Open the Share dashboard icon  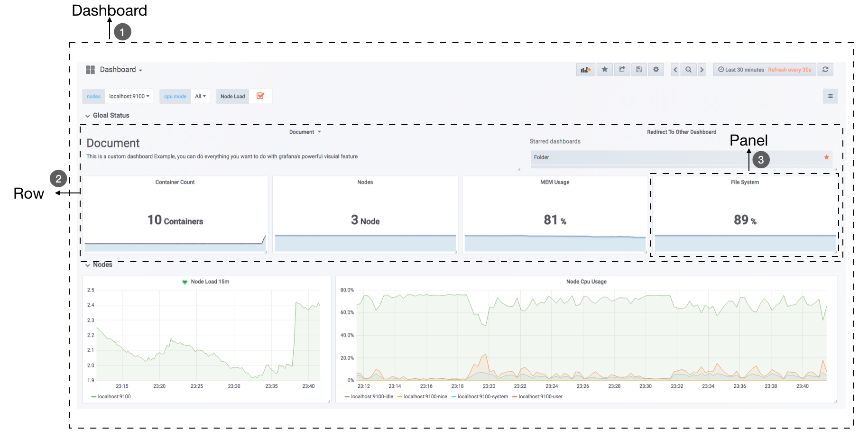(622, 70)
